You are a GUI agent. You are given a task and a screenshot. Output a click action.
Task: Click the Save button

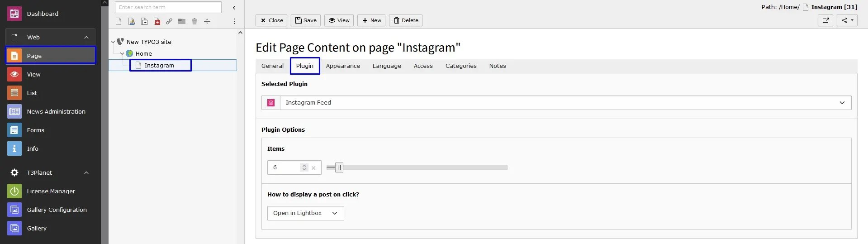point(306,20)
